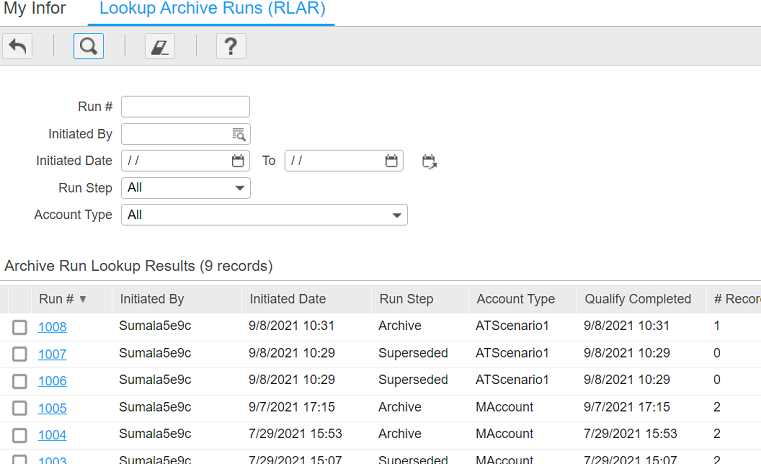The width and height of the screenshot is (761, 464).
Task: Check the box for run 1008
Action: (x=20, y=327)
